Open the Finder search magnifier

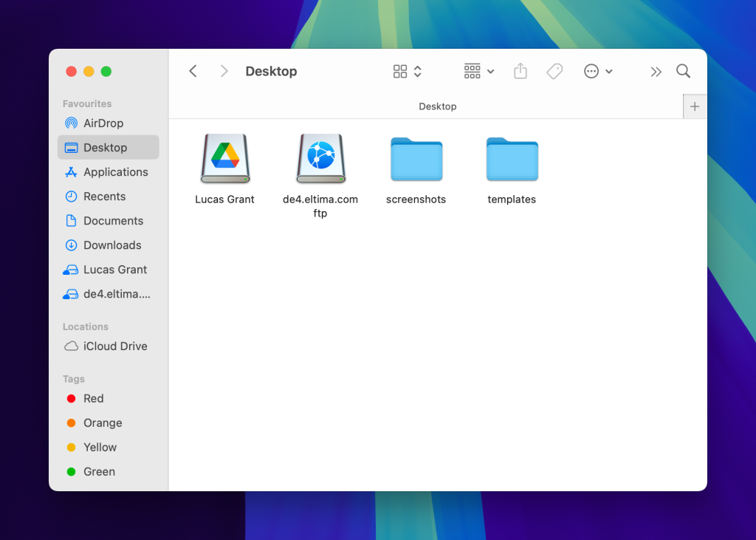pyautogui.click(x=683, y=71)
